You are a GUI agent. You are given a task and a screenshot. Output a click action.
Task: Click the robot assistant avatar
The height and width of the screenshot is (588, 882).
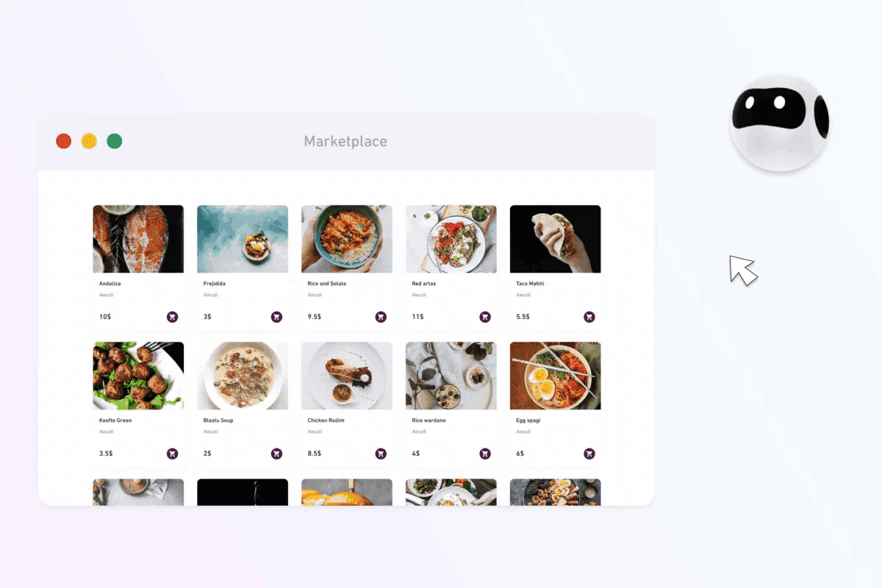tap(780, 123)
